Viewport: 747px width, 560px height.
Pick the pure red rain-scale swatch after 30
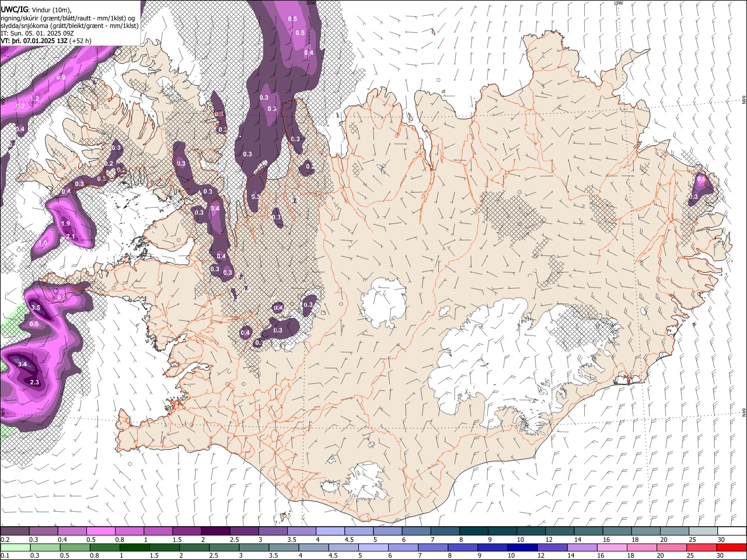(731, 547)
